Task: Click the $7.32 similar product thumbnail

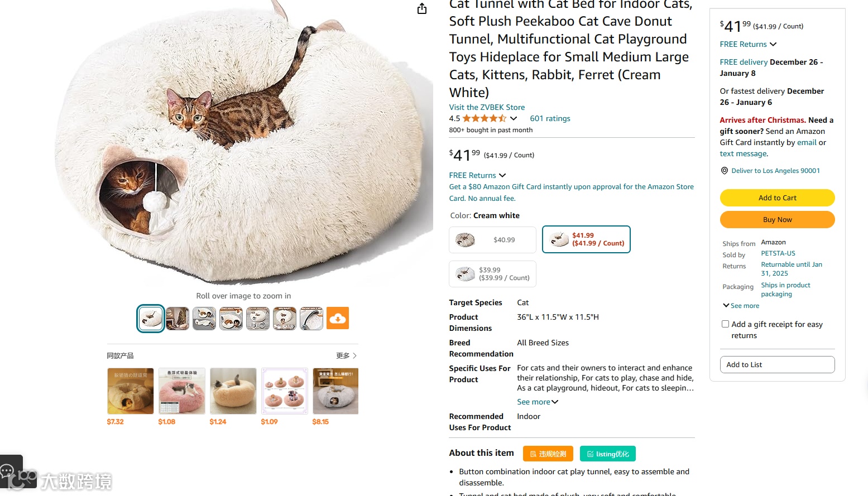Action: 130,391
